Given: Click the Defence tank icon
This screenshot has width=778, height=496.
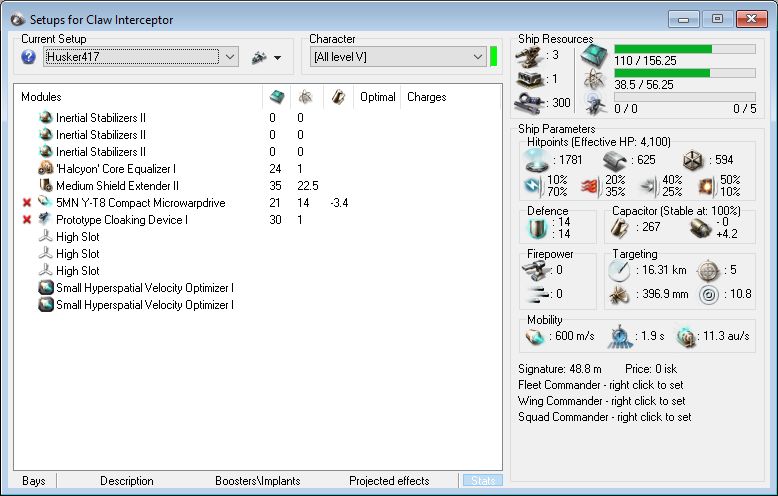Looking at the screenshot, I should (537, 229).
